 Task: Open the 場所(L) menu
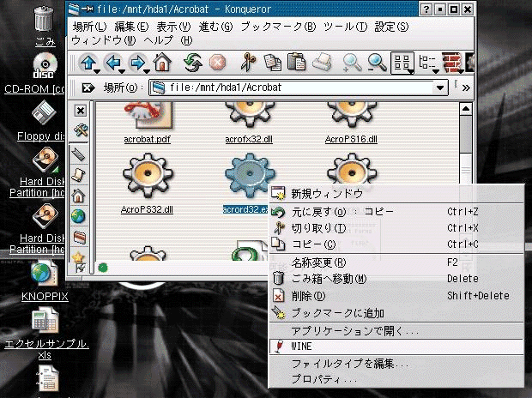[x=89, y=27]
